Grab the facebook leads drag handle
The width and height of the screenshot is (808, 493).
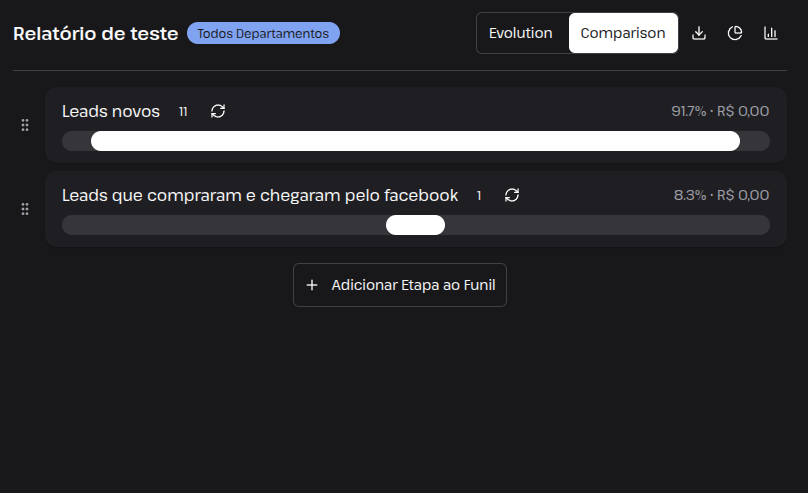[25, 209]
